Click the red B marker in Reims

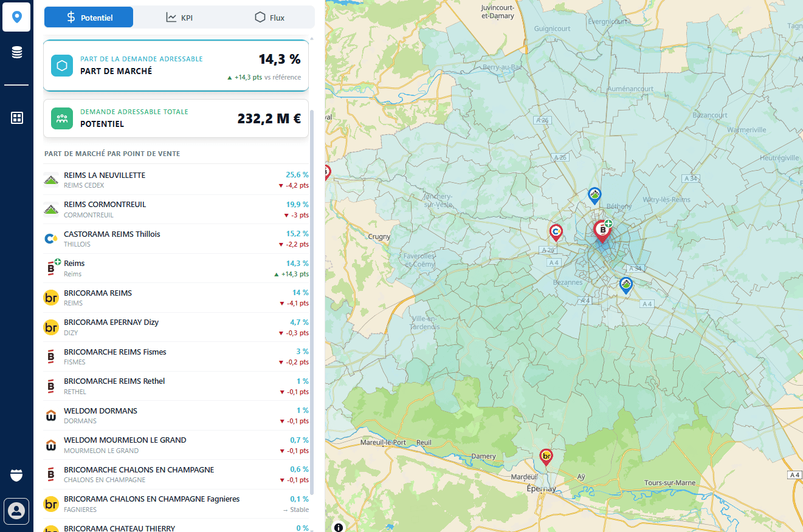(602, 231)
